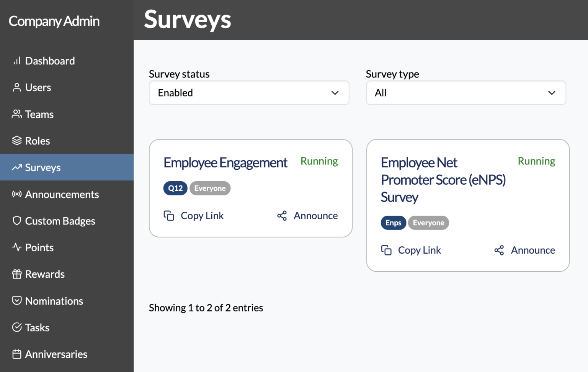Click the Custom Badges shield icon
588x372 pixels.
point(16,221)
